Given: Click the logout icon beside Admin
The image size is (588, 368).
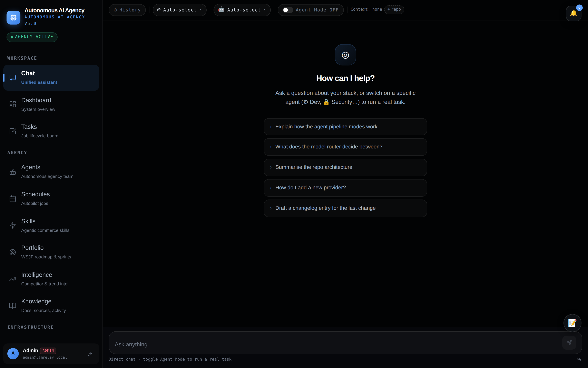Looking at the screenshot, I should [x=90, y=354].
